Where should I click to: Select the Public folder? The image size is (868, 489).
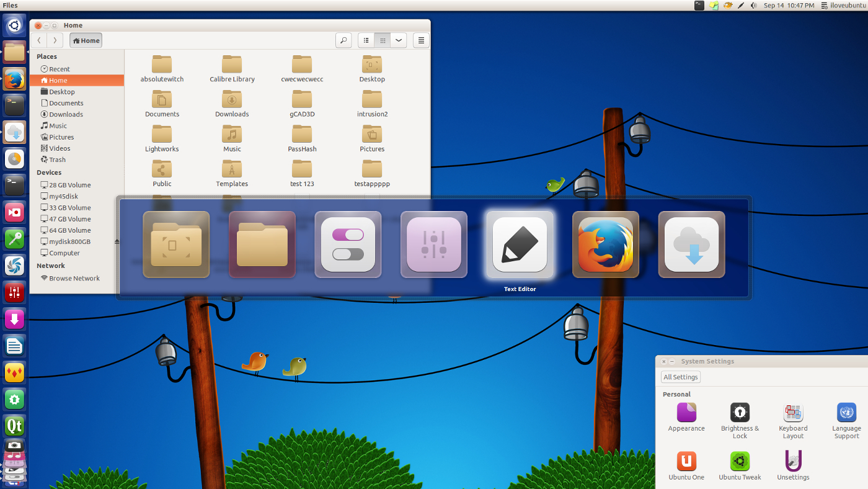162,173
